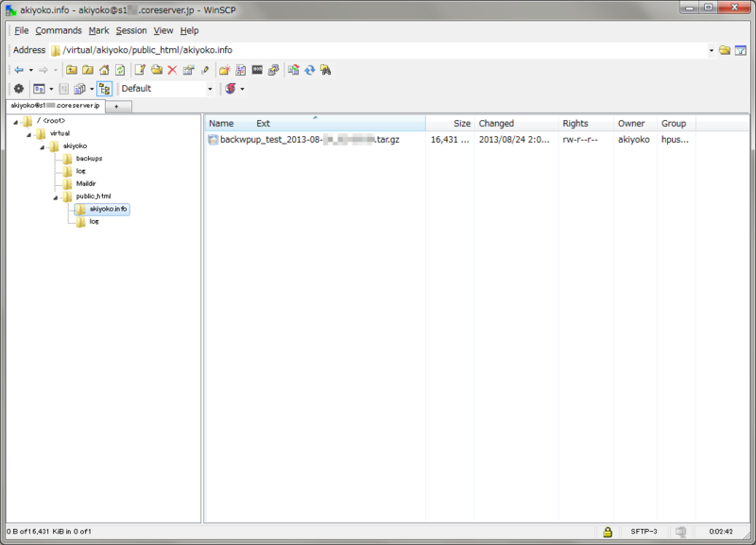Edit selected file icon
This screenshot has width=756, height=545.
pyautogui.click(x=140, y=70)
